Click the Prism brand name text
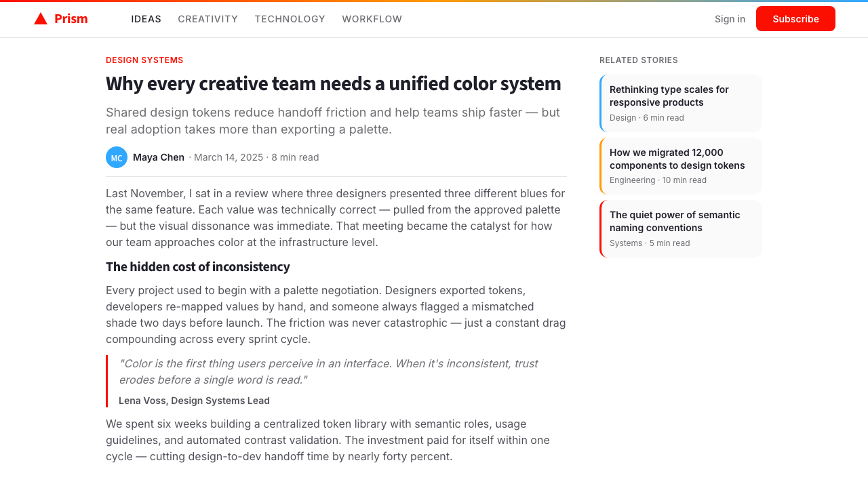The height and width of the screenshot is (488, 868). coord(71,19)
